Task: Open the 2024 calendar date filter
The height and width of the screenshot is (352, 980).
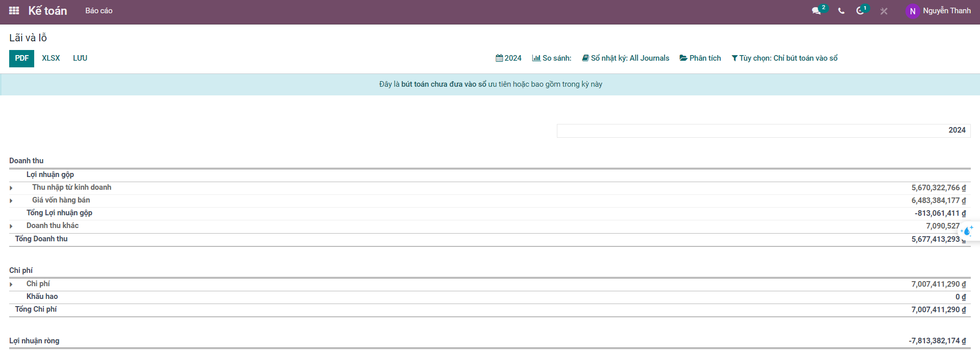Action: [508, 58]
